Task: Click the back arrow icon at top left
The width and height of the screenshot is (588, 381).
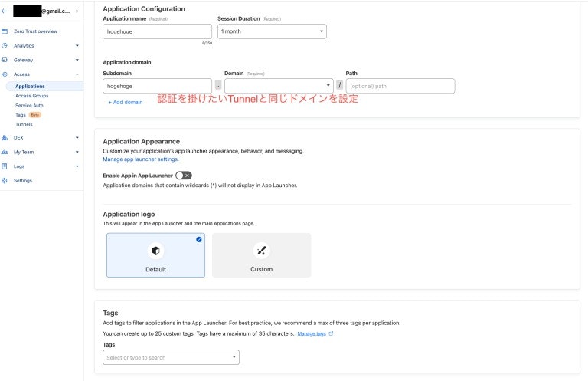Action: tap(4, 11)
